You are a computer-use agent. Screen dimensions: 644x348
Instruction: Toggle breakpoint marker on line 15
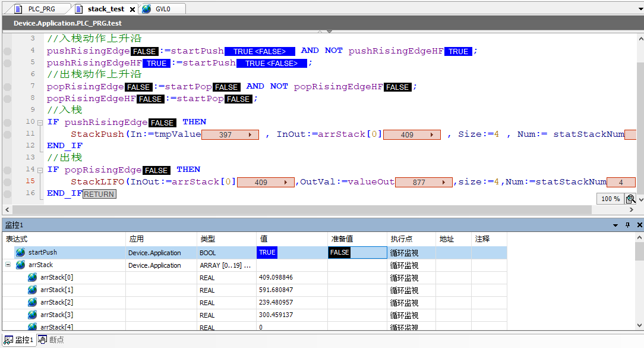click(x=7, y=182)
